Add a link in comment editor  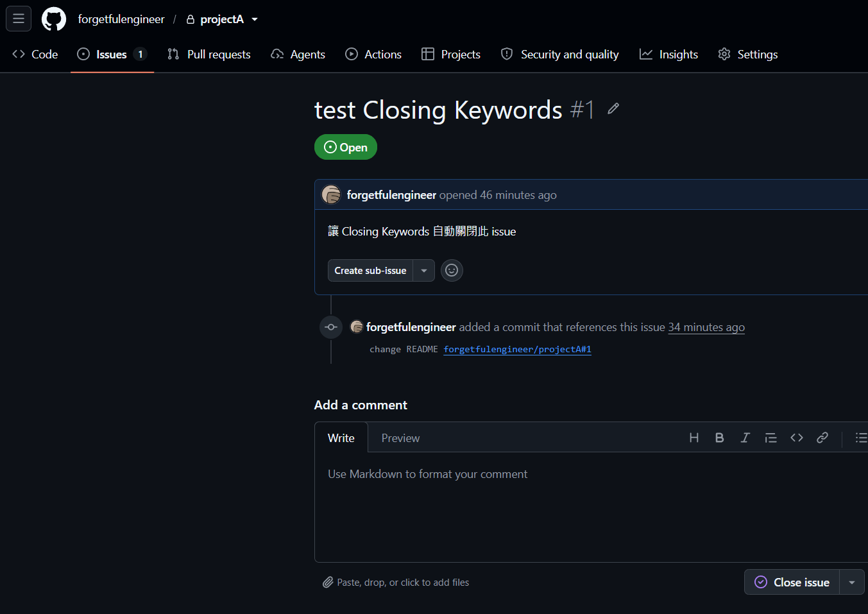[822, 438]
